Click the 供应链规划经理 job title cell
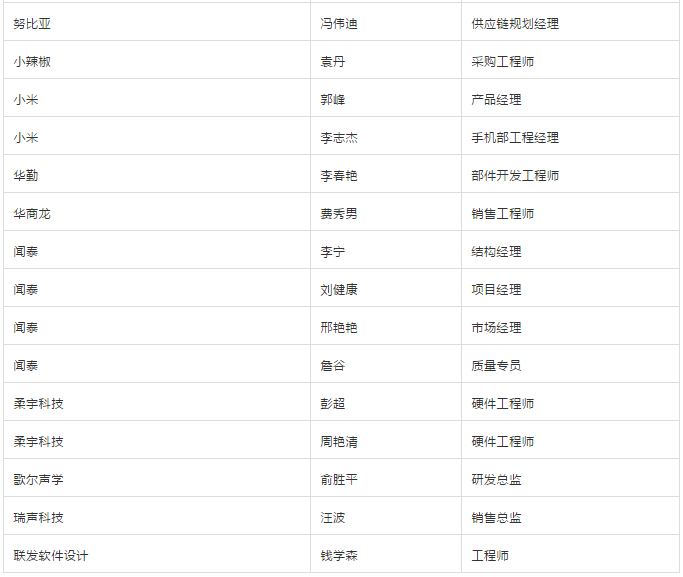 (515, 23)
